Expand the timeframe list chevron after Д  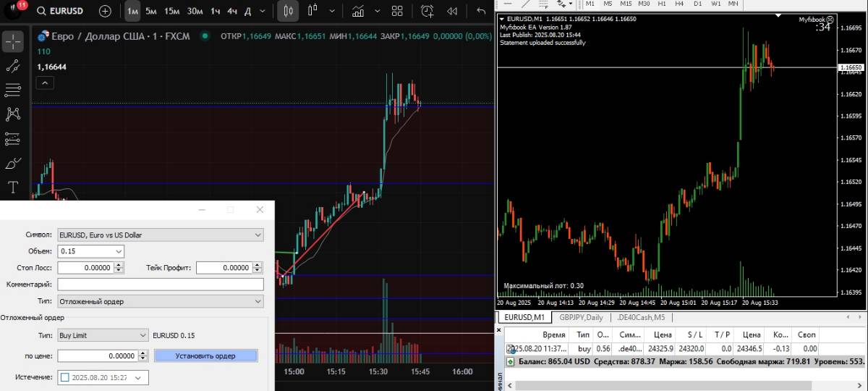coord(261,11)
